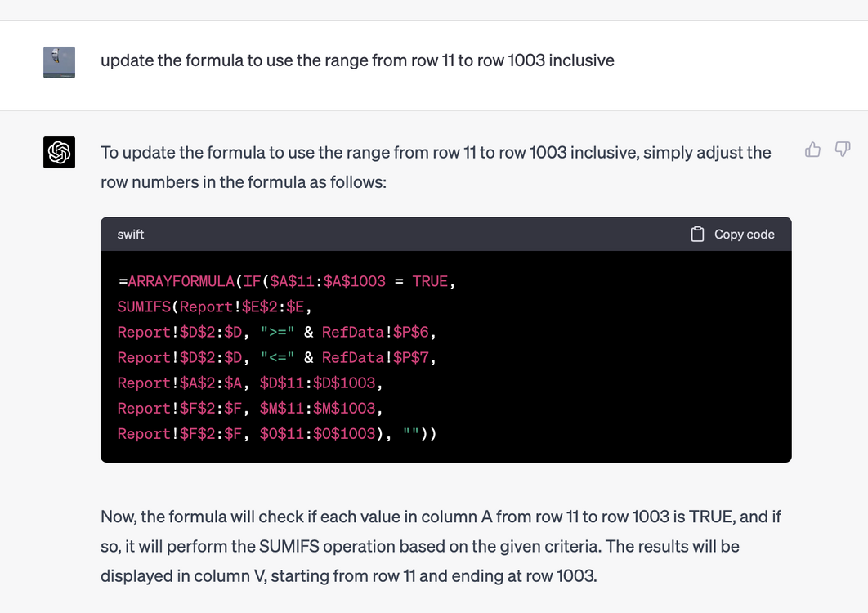Click the clipboard copy icon
868x613 pixels.
[x=697, y=235]
